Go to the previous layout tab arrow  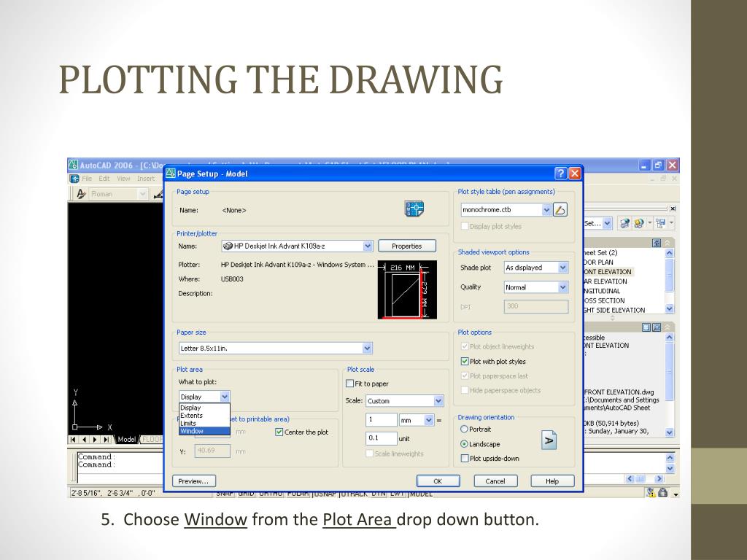(x=84, y=440)
